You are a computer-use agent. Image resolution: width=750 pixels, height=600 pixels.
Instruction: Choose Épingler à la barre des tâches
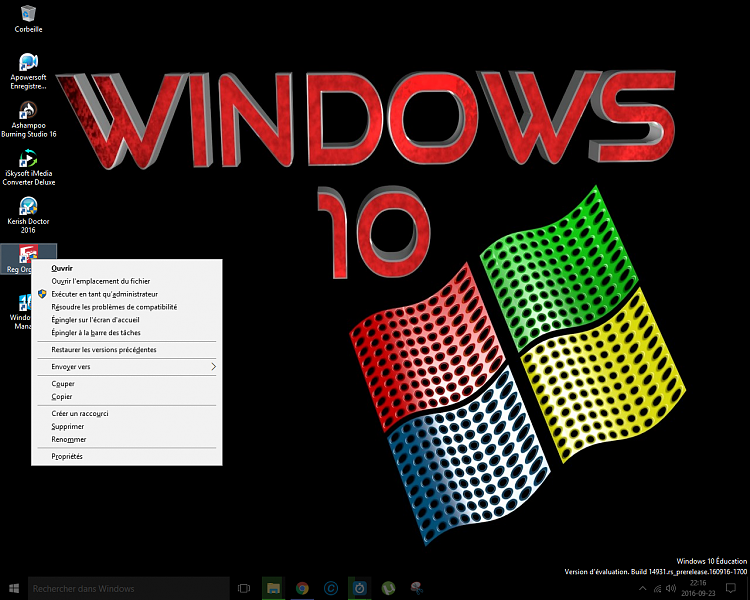click(x=127, y=333)
